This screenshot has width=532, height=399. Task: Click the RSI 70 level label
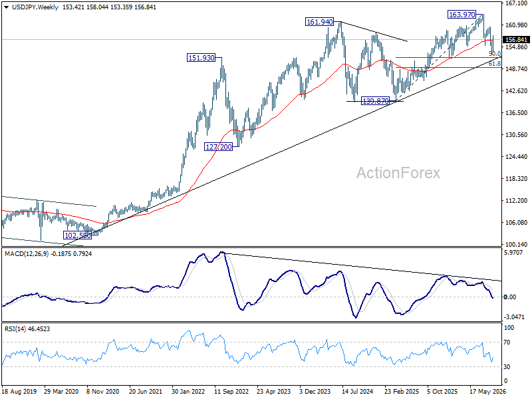tap(507, 342)
